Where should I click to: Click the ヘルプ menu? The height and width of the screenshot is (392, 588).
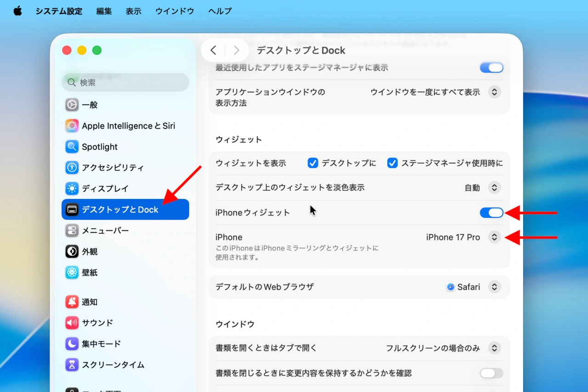pos(220,11)
